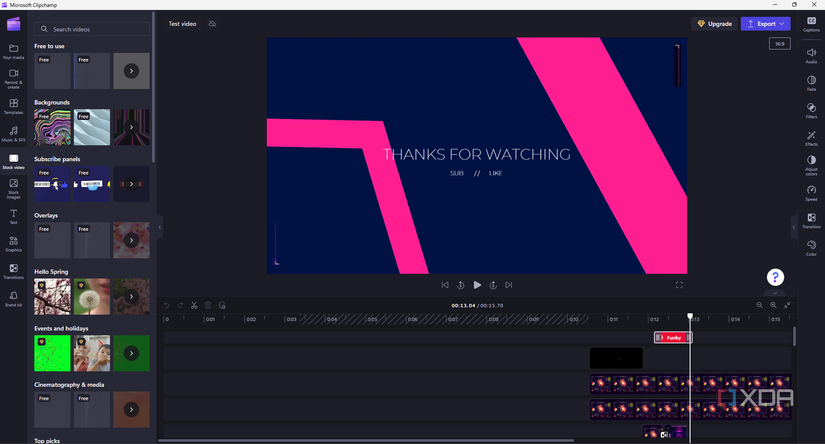
Task: Open the Backgrounds category heading
Action: [52, 103]
